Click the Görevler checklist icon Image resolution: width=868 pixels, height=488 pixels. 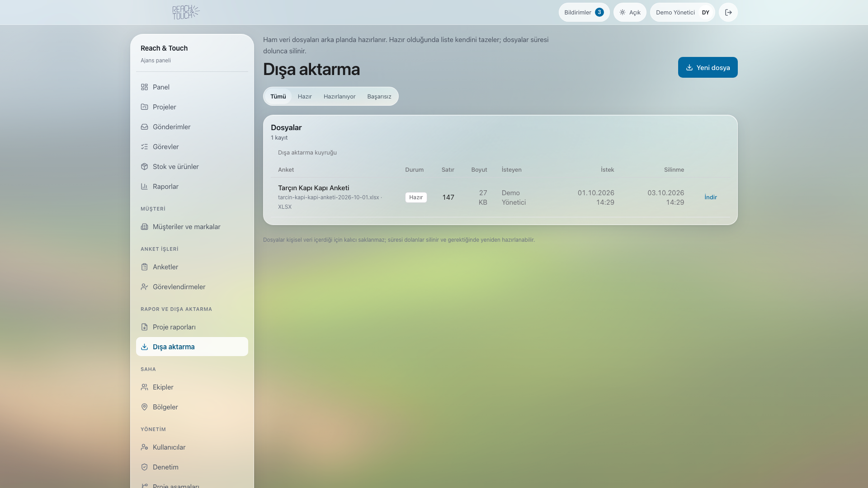tap(144, 146)
